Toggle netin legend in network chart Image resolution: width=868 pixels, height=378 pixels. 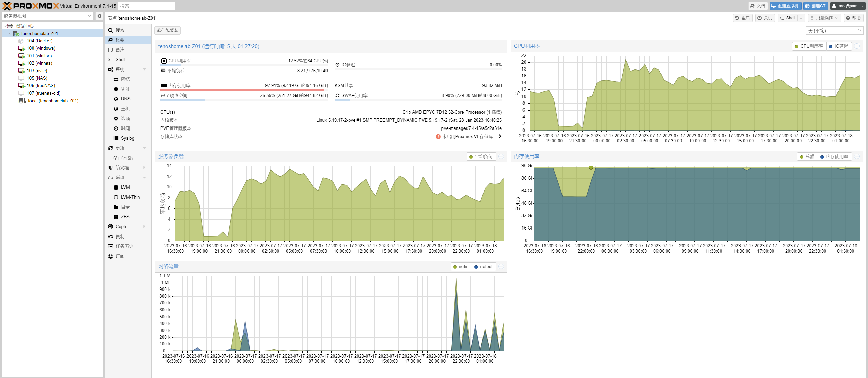[461, 267]
